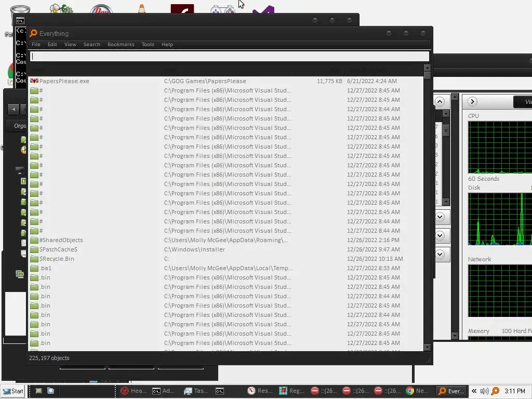Image resolution: width=532 pixels, height=399 pixels.
Task: Click the 3:11 PM clock
Action: click(514, 391)
